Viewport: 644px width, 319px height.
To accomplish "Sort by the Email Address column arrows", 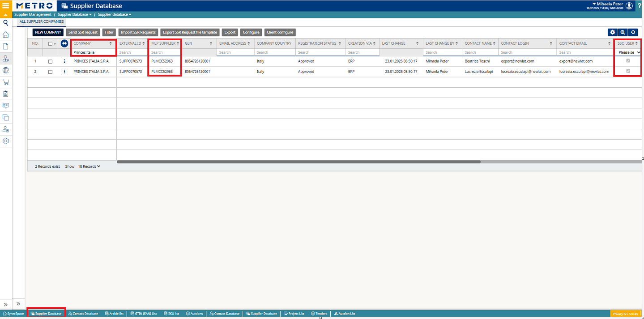I will click(x=249, y=43).
